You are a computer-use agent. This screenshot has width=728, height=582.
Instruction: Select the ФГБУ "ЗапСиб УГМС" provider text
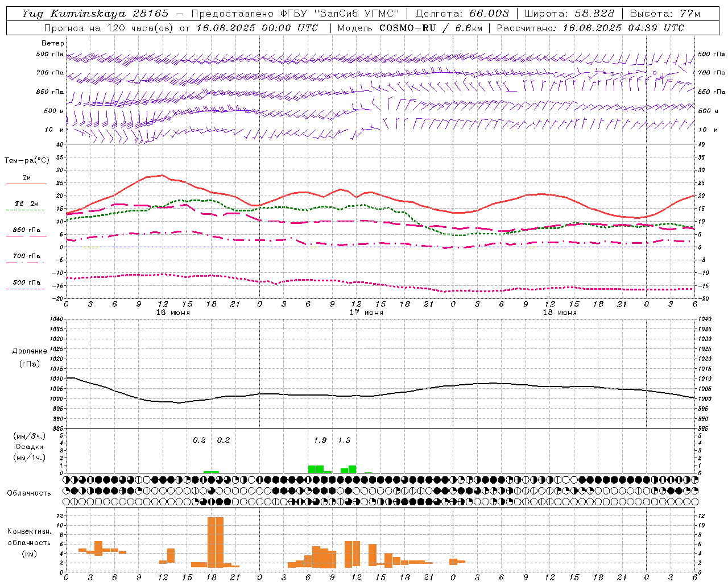340,14
